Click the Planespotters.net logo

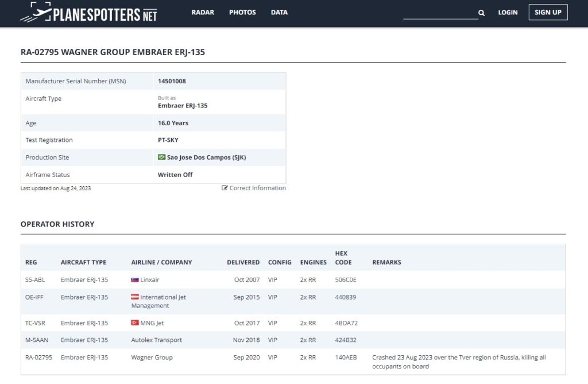[89, 13]
